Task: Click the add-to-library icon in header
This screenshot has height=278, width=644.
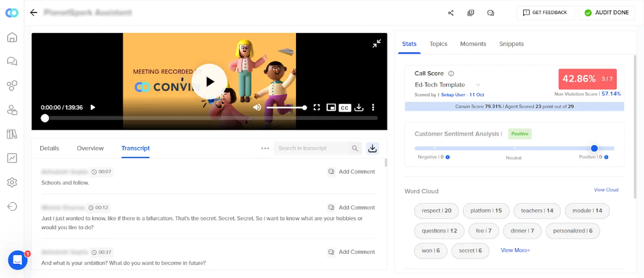Action: 471,13
